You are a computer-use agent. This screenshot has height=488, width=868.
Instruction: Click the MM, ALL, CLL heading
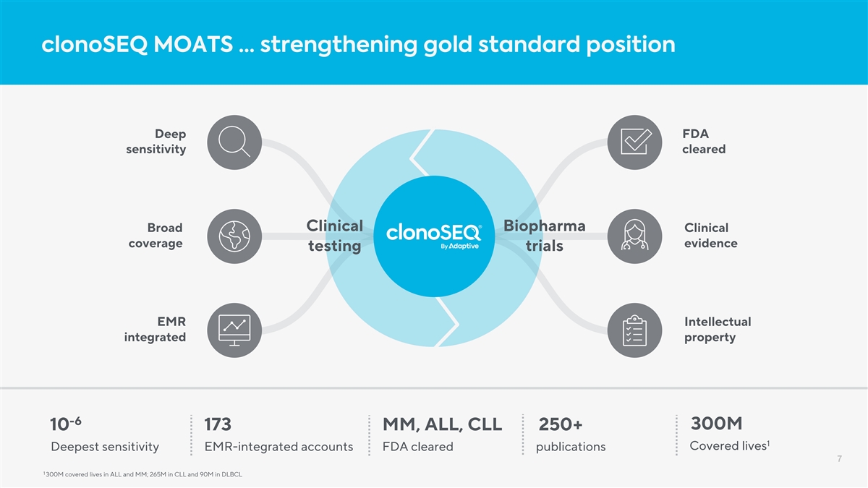tap(442, 424)
